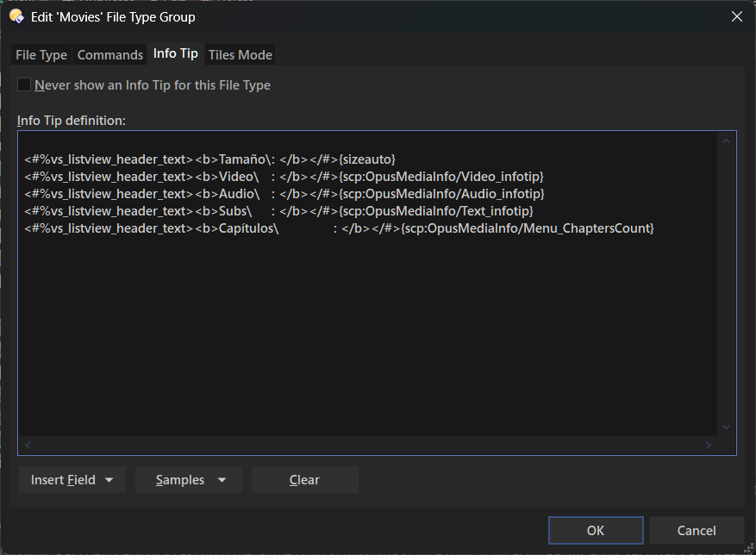
Task: Expand the Insert Field dropdown
Action: [x=72, y=480]
